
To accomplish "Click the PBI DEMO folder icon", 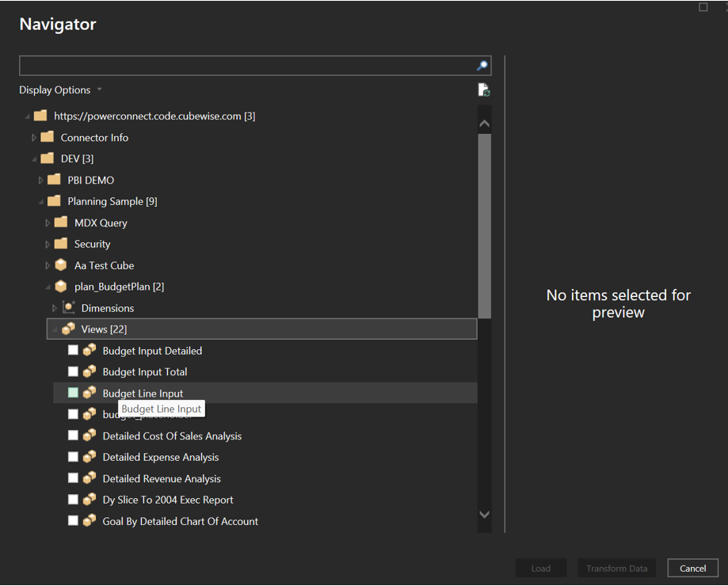I will pos(54,180).
